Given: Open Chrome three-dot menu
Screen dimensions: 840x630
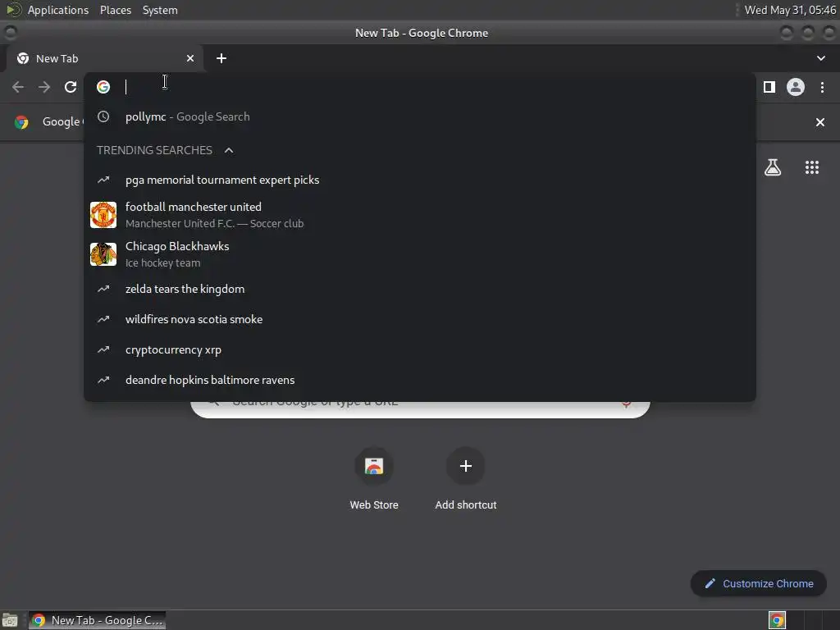Looking at the screenshot, I should pos(822,87).
